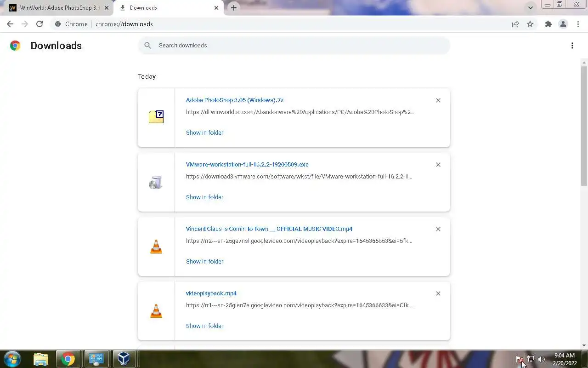The width and height of the screenshot is (588, 368).
Task: Focus the Search downloads field
Action: (x=294, y=45)
